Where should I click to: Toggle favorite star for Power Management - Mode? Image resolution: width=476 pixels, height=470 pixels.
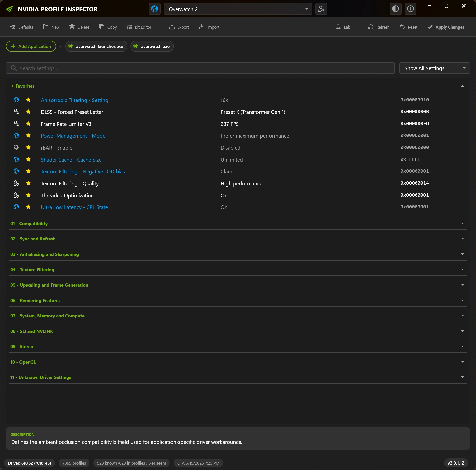tap(28, 135)
